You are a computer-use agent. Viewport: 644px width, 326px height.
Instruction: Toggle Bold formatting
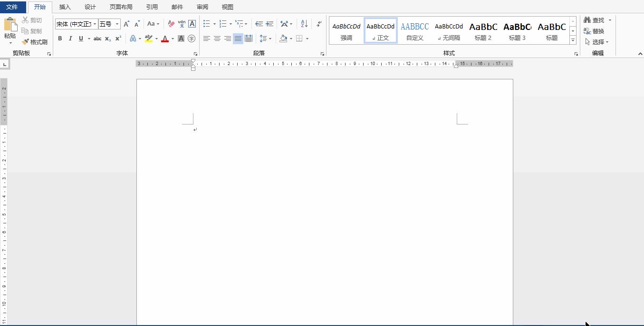[x=60, y=38]
